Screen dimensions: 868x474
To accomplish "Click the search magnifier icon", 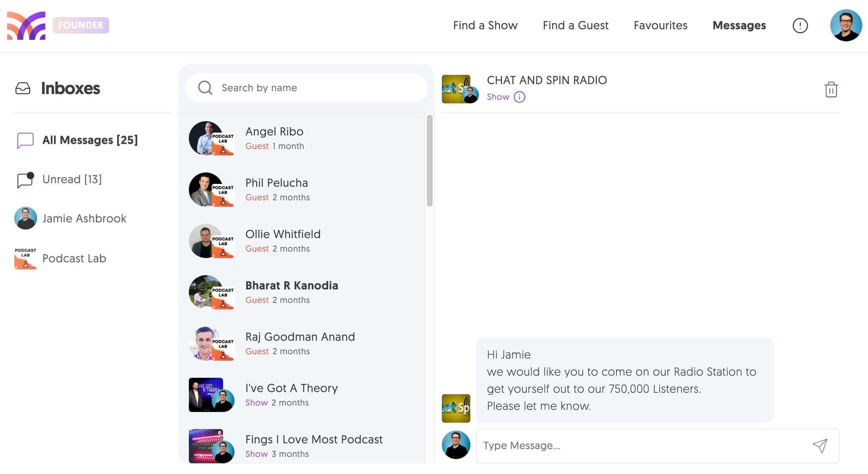I will [205, 87].
